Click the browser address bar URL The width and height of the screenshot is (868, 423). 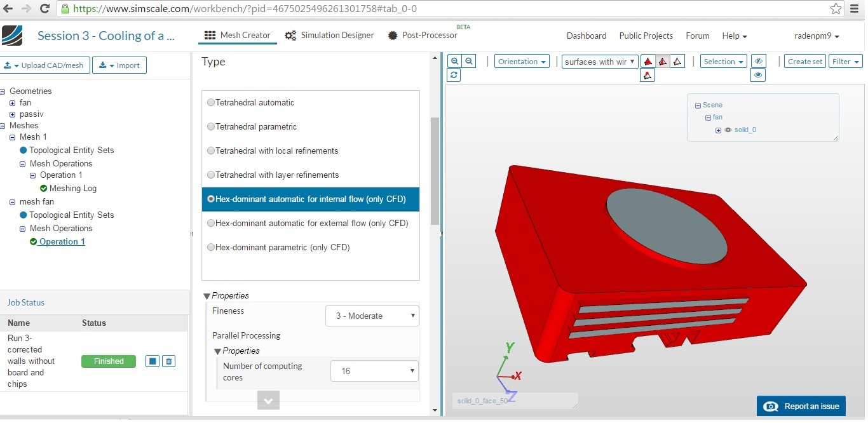[245, 9]
